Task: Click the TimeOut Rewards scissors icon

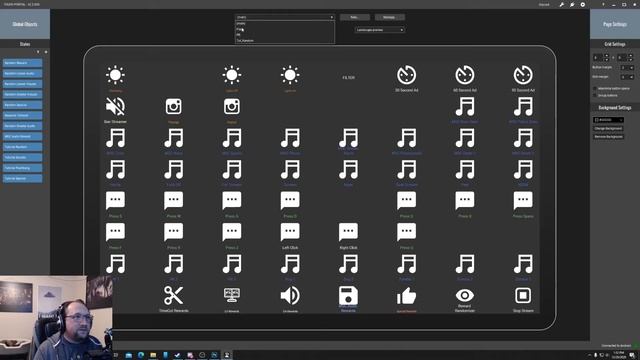Action: tap(173, 295)
